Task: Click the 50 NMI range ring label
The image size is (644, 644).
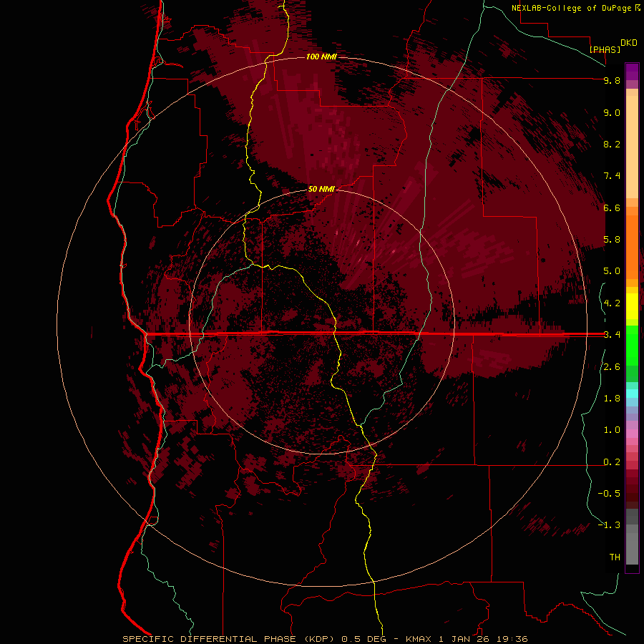Action: pyautogui.click(x=321, y=189)
